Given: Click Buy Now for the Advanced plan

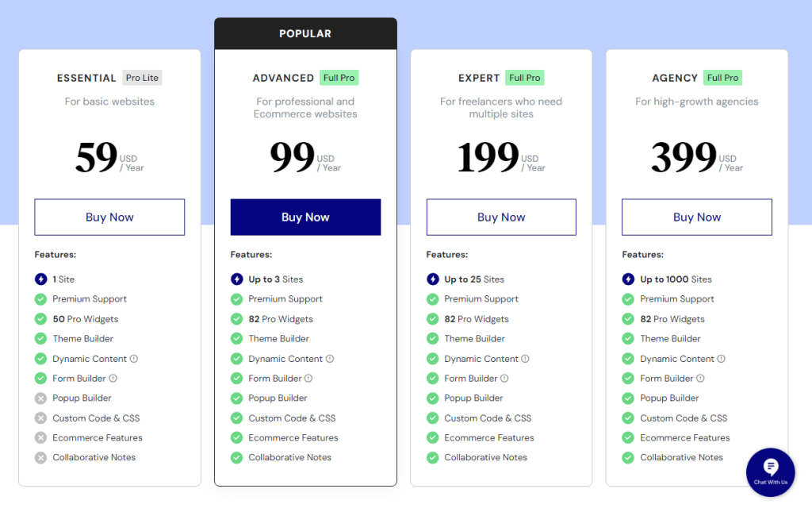Looking at the screenshot, I should [x=305, y=217].
